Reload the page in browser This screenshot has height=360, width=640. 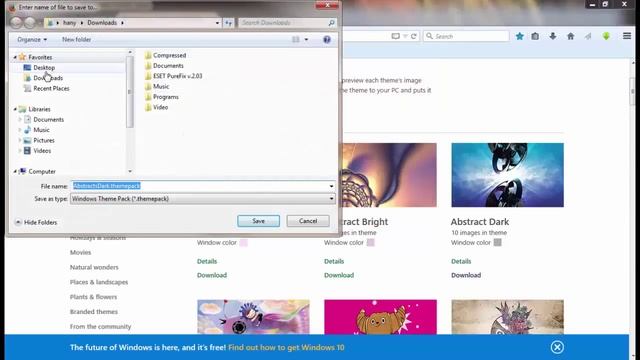413,36
